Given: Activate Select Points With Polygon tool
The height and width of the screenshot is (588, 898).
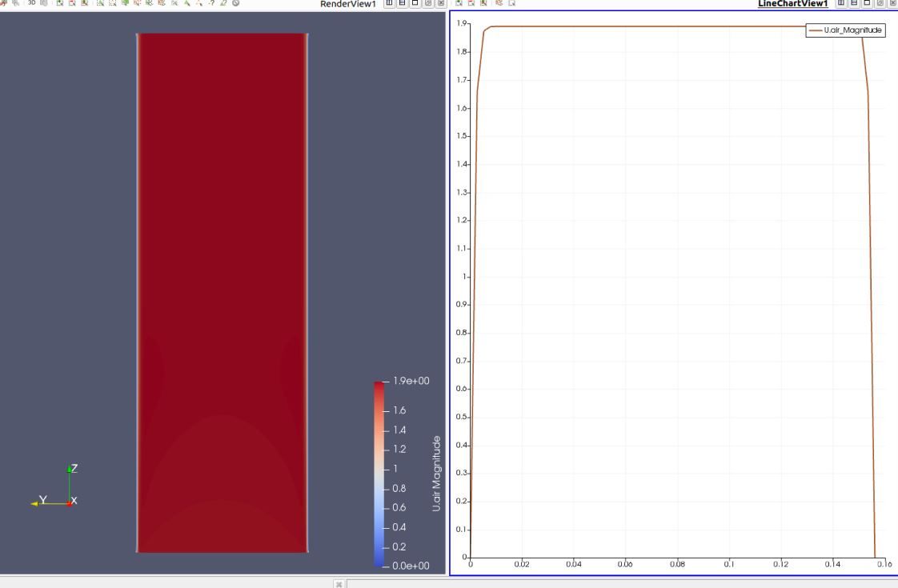Looking at the screenshot, I should tap(162, 3).
